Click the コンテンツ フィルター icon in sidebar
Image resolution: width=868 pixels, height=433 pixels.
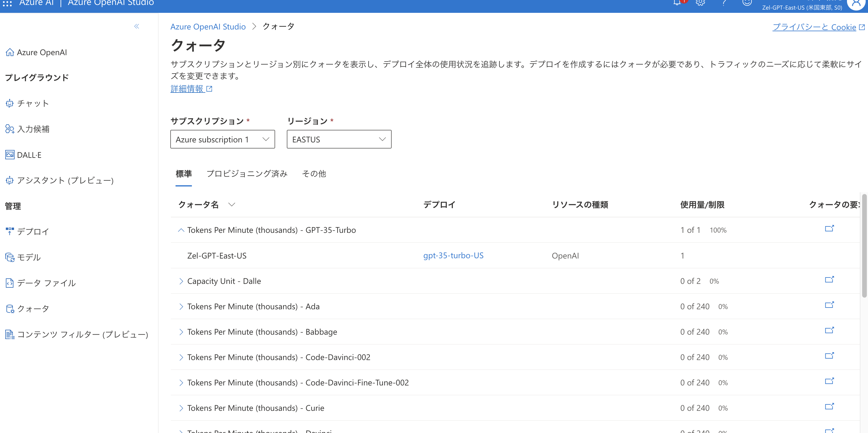[x=10, y=334]
